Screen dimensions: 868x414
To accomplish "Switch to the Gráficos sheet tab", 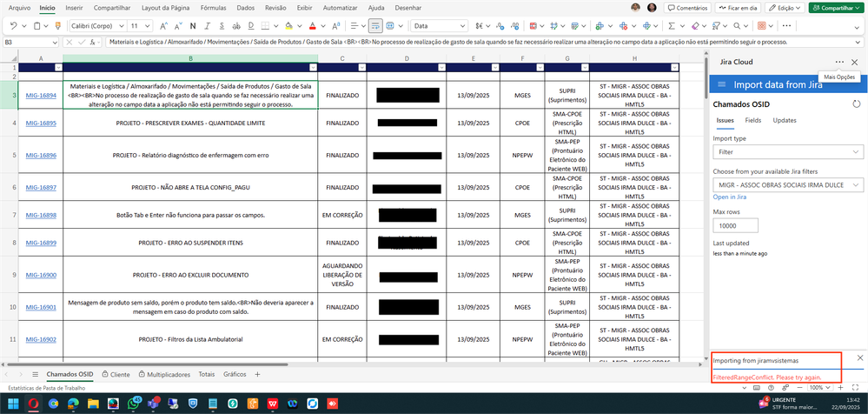I will [235, 374].
